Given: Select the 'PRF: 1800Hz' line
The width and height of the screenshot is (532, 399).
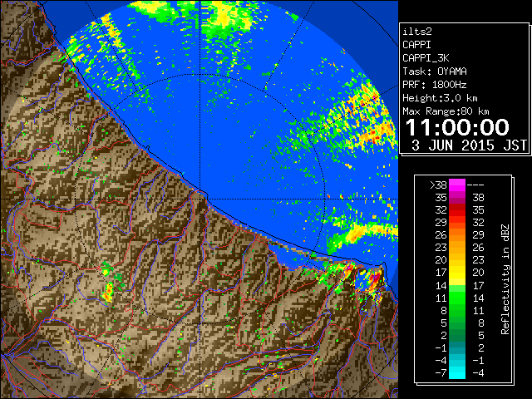Looking at the screenshot, I should point(435,85).
